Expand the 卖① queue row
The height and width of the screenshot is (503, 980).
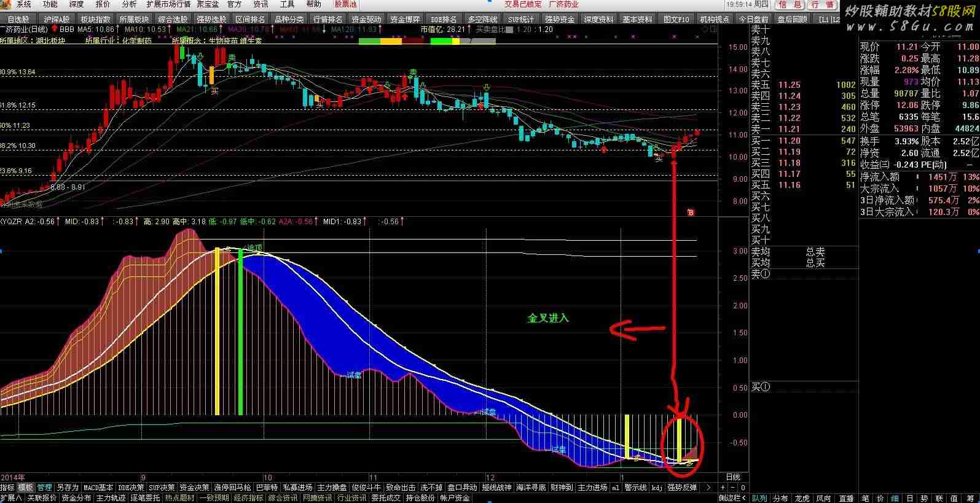(760, 274)
